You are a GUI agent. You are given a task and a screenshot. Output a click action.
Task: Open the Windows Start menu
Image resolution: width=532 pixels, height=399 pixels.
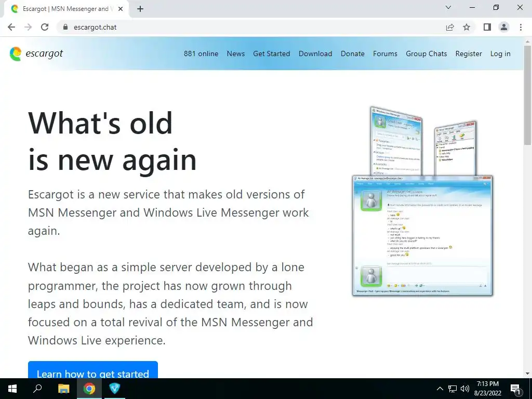click(12, 389)
